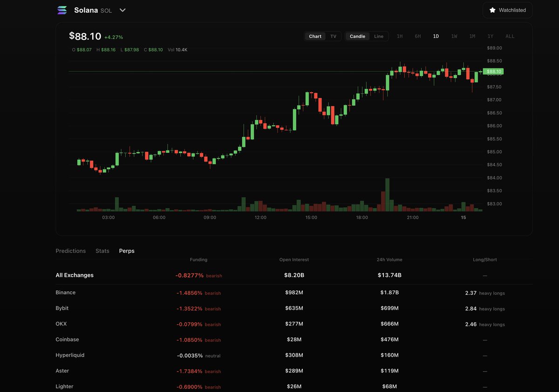Set timeframe to 1D
The width and height of the screenshot is (559, 392).
pyautogui.click(x=436, y=36)
